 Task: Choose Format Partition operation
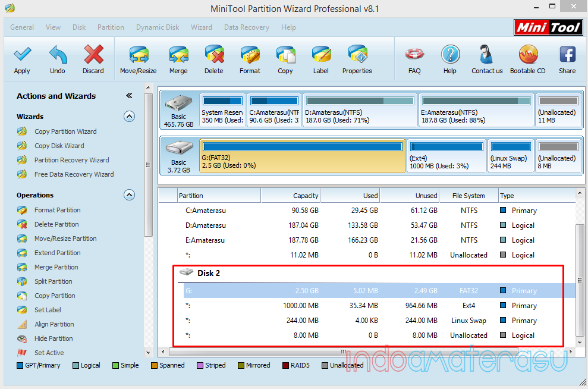pos(58,210)
